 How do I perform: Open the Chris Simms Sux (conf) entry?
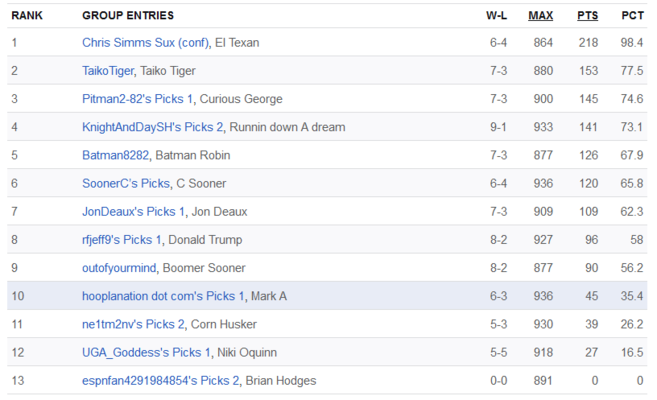click(145, 43)
